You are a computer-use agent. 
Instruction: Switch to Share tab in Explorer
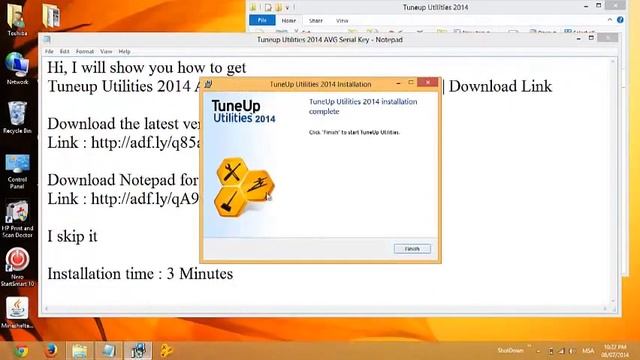coord(316,20)
